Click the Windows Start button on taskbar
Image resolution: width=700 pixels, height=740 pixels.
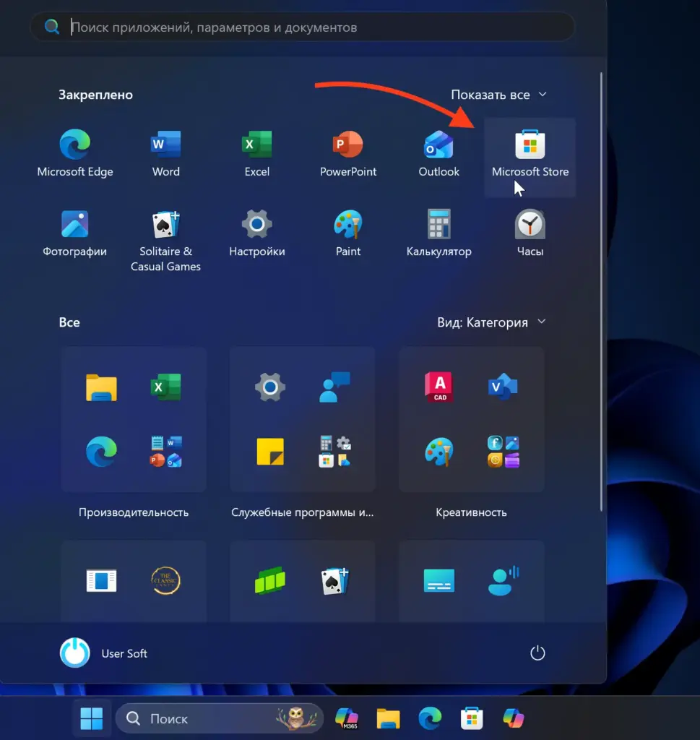[x=92, y=719]
